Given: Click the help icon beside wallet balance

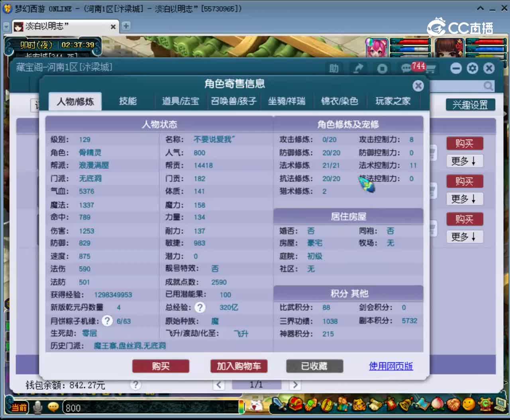Looking at the screenshot, I should (x=135, y=385).
